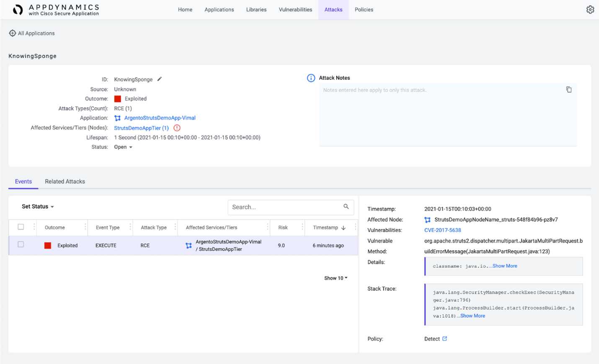This screenshot has height=364, width=599.
Task: Go to the Vulnerabilities menu
Action: click(295, 10)
